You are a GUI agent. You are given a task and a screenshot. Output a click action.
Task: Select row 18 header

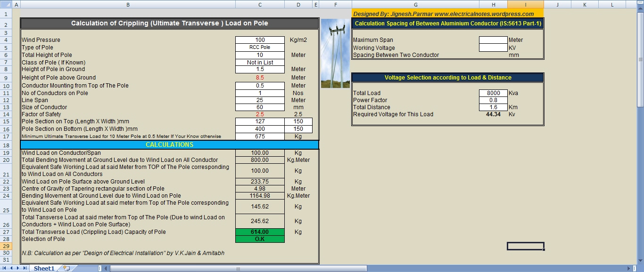6,145
